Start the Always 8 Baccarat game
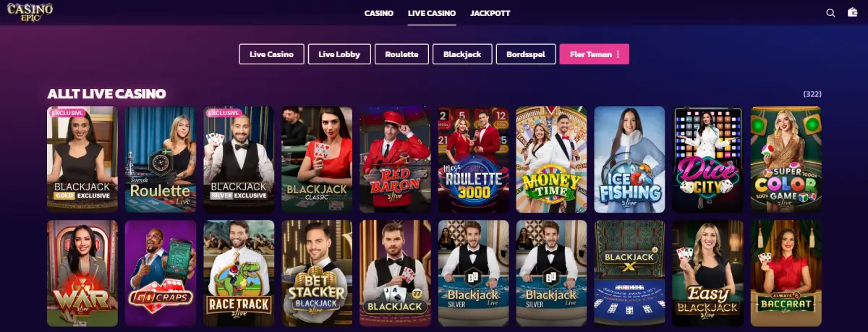Screen dimensions: 868x332 786,273
